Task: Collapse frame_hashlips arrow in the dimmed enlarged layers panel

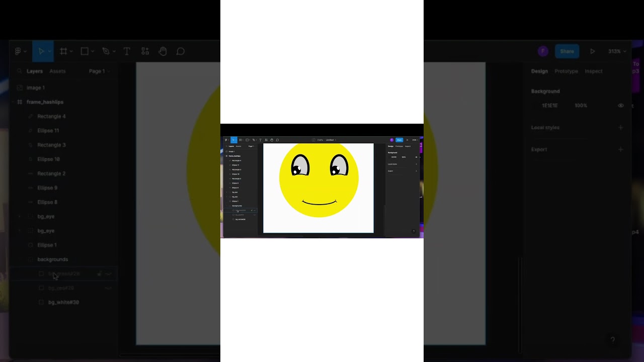Action: point(13,102)
